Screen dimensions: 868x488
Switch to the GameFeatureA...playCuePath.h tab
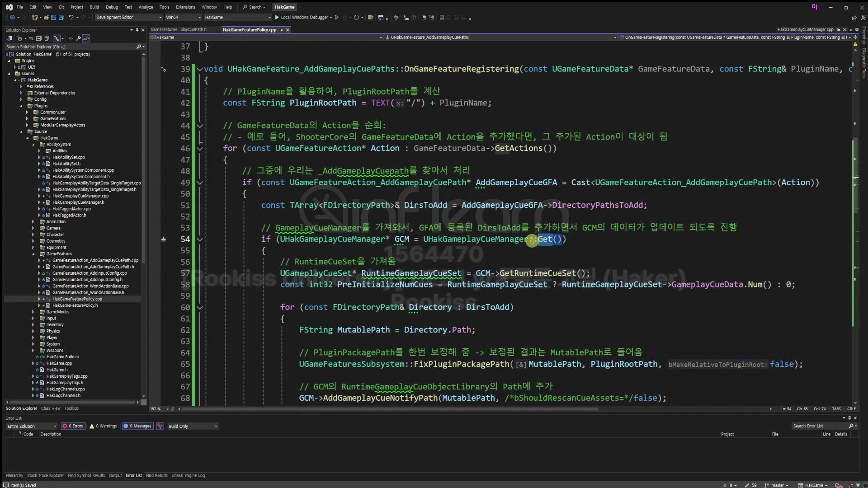(x=179, y=30)
